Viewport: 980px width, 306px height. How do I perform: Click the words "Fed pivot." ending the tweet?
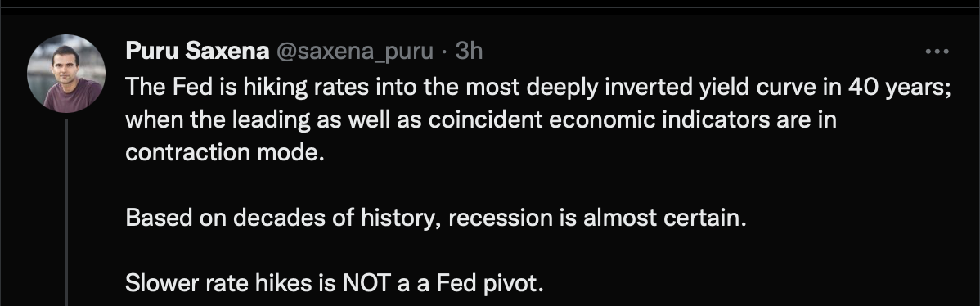point(489,284)
